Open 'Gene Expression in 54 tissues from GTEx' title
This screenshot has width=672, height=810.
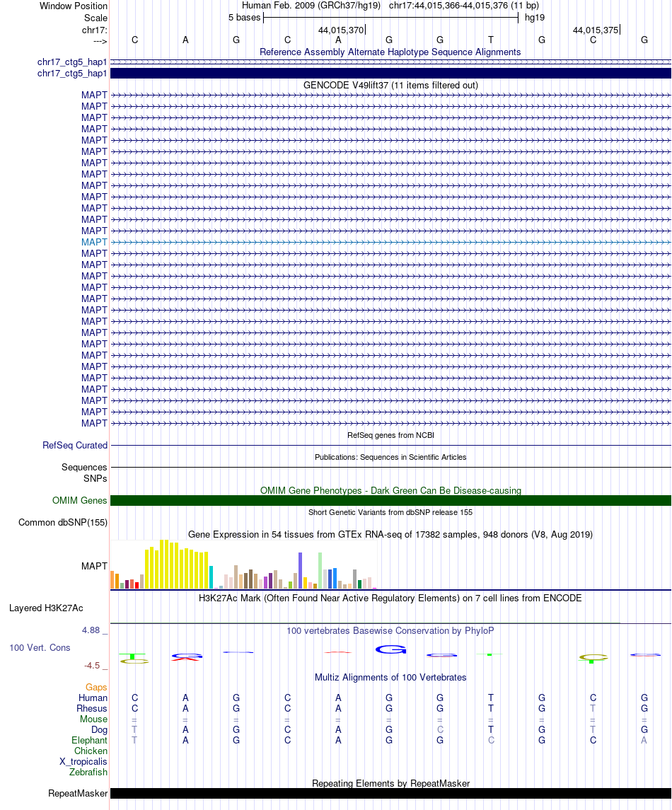(390, 535)
